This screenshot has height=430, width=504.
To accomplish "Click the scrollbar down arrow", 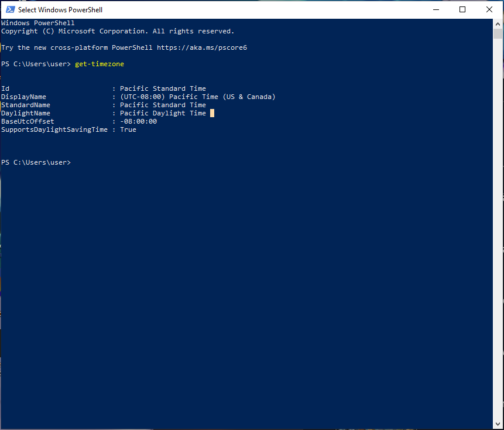I will [x=498, y=424].
